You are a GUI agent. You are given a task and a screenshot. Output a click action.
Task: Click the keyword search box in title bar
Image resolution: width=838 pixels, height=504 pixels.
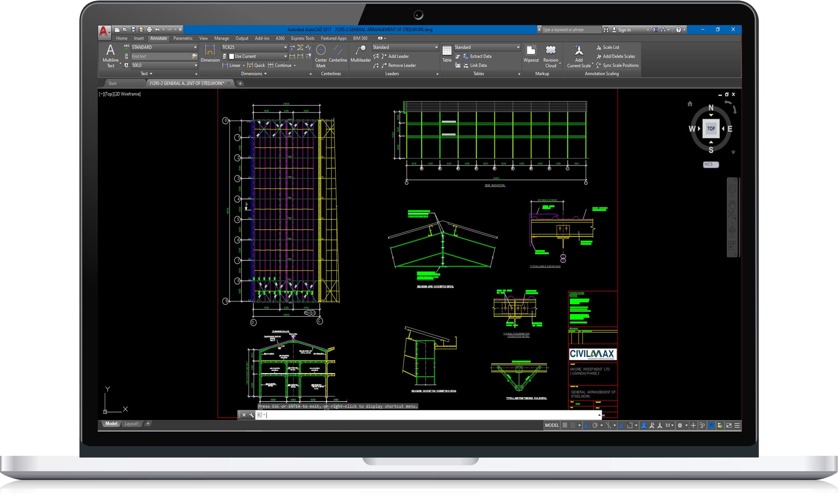571,30
